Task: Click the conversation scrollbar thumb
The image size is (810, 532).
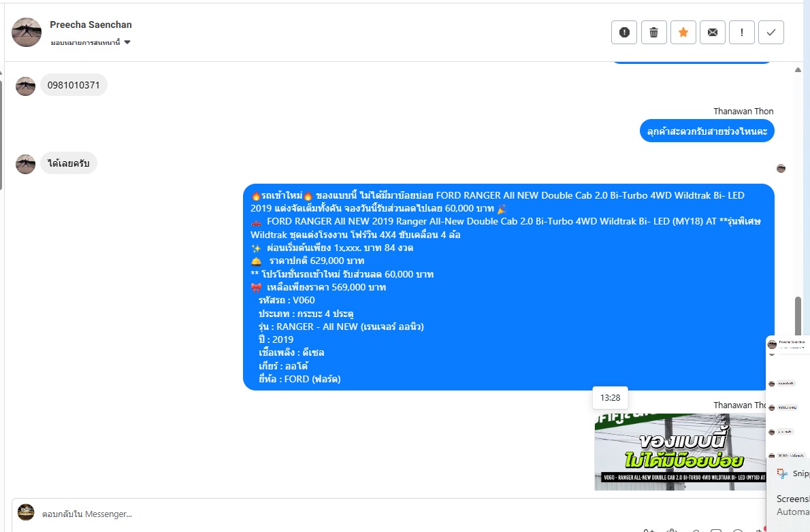Action: pos(798,316)
